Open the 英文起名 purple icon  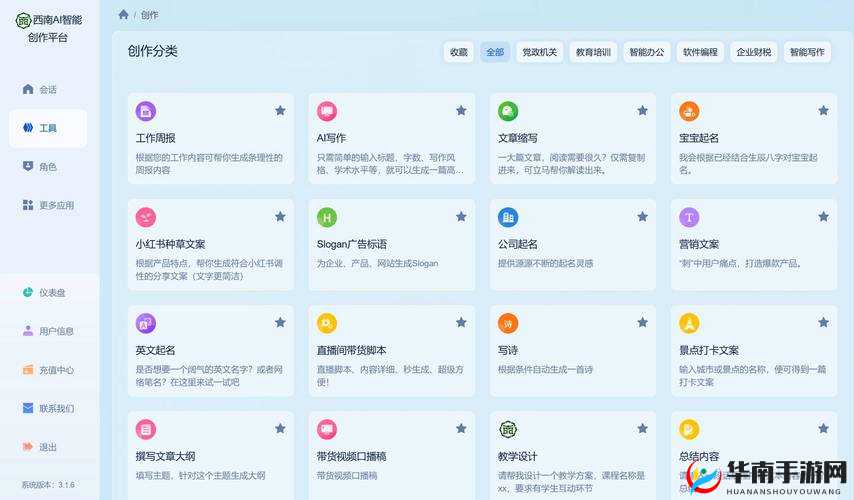[x=145, y=324]
